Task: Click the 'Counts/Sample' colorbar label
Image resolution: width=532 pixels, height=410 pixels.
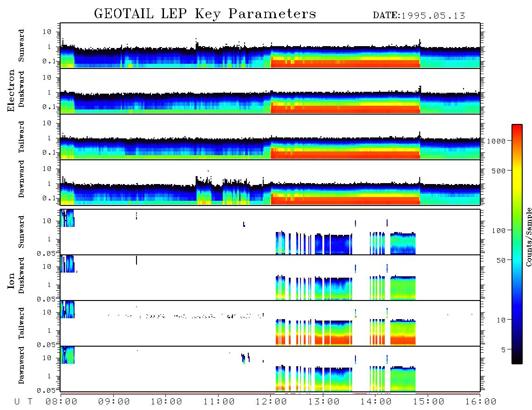Action: 528,237
